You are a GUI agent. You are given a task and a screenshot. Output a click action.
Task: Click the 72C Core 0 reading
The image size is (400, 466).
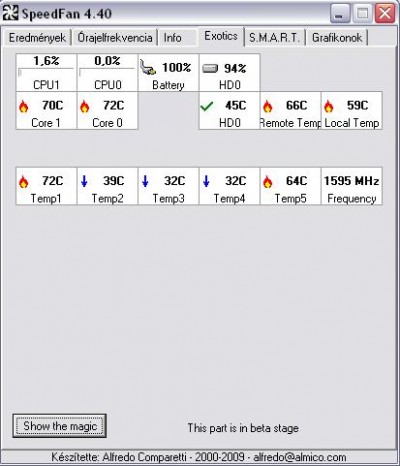pyautogui.click(x=113, y=105)
